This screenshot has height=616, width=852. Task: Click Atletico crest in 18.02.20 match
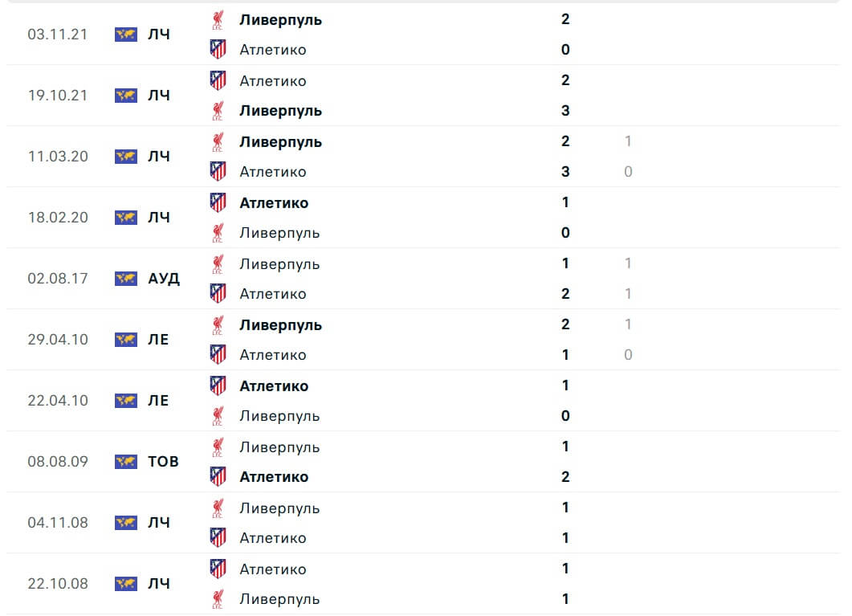click(218, 202)
